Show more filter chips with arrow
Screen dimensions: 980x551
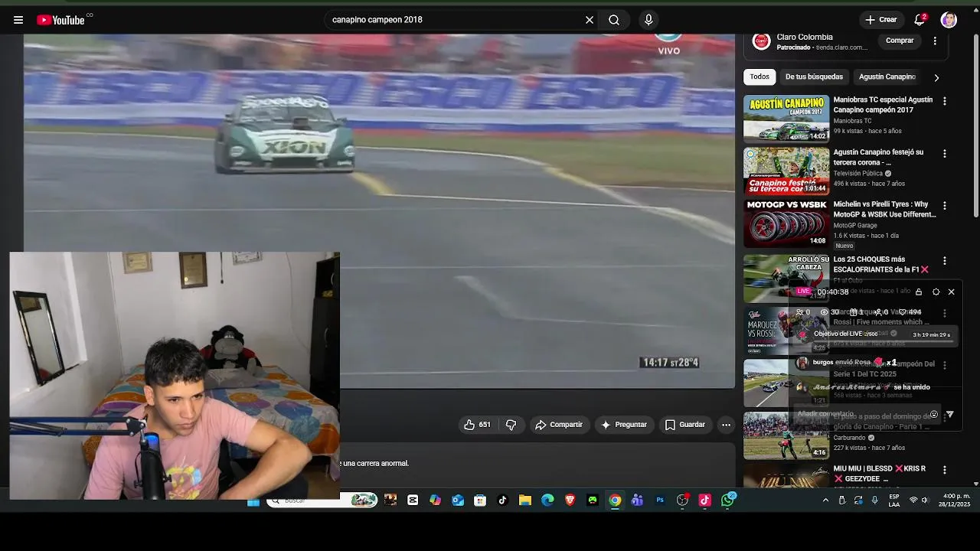[936, 77]
